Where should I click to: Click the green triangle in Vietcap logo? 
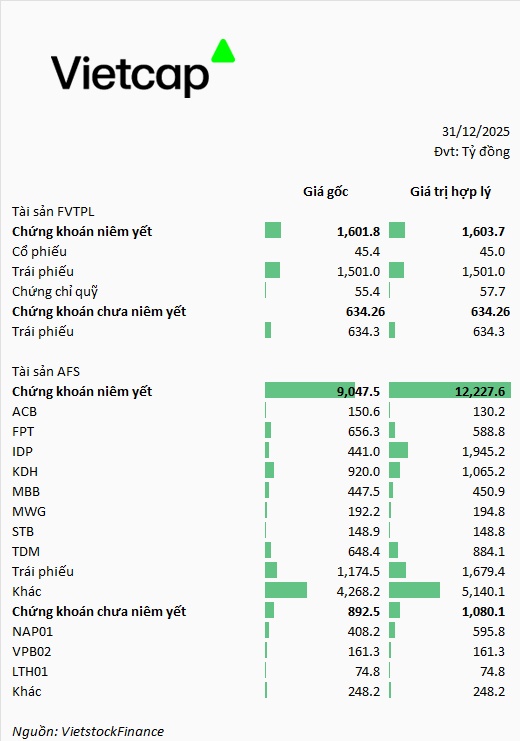tap(223, 51)
